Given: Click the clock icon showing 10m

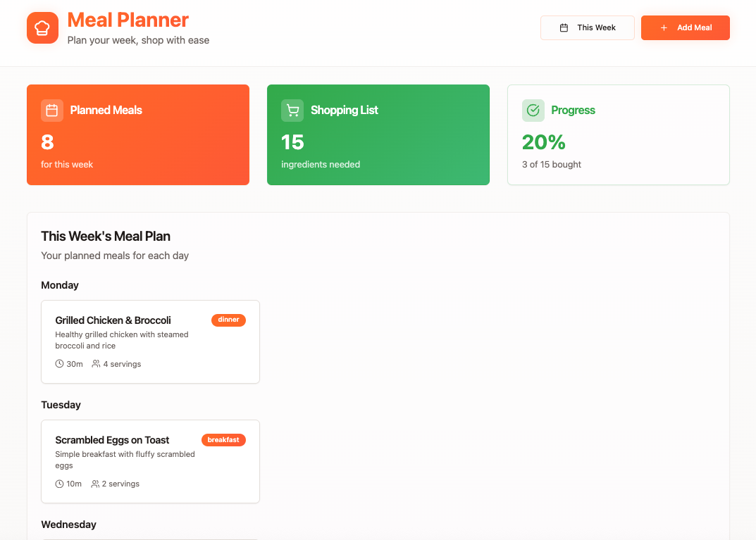Looking at the screenshot, I should point(59,484).
